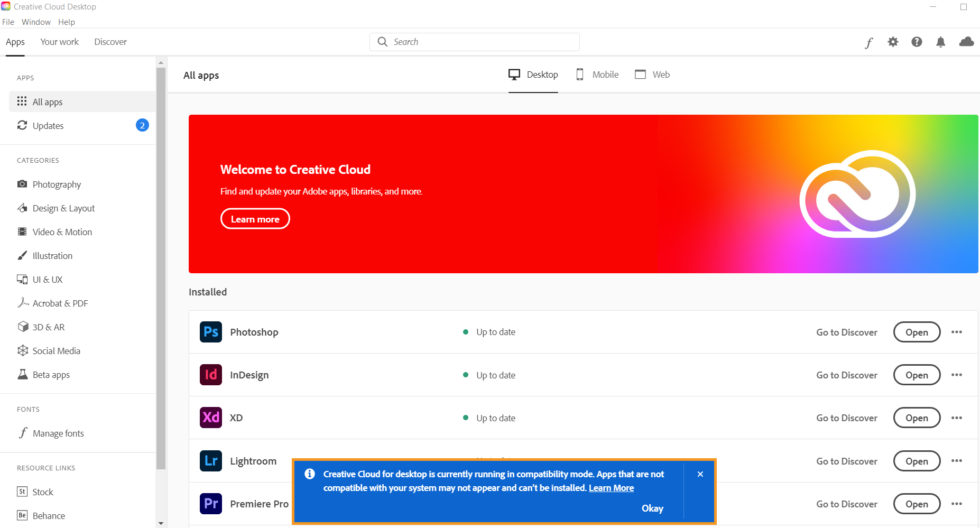Switch to the Web view

click(x=652, y=75)
